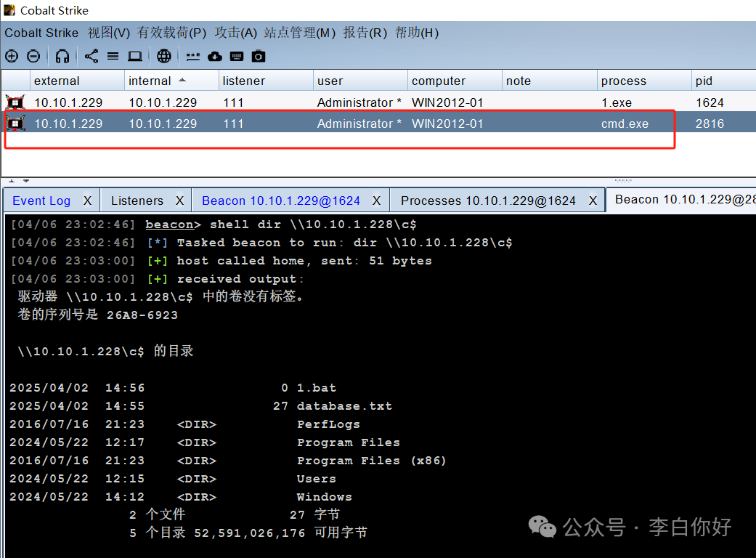Click the Cobalt Strike title bar icon
This screenshot has width=756, height=558.
tap(9, 10)
